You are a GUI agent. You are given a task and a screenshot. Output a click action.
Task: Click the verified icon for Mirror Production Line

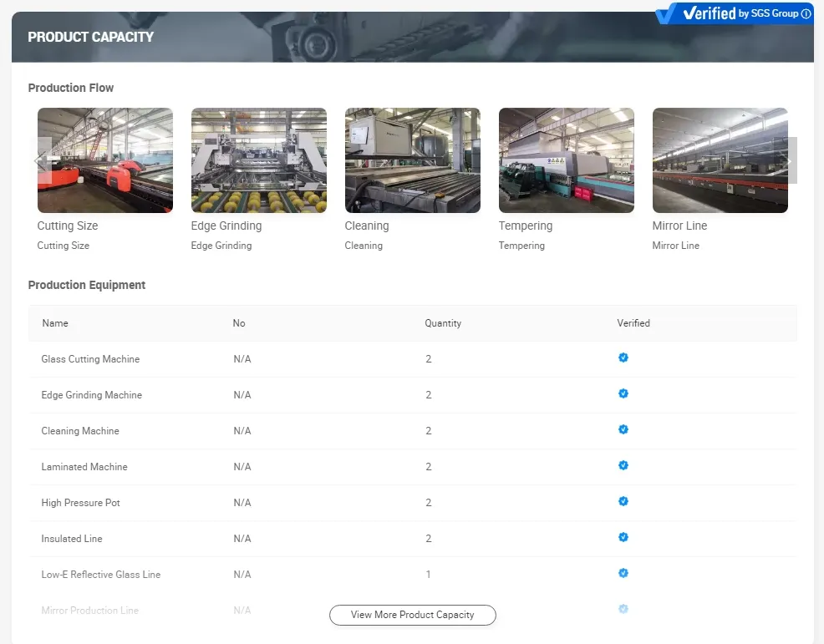pos(623,609)
